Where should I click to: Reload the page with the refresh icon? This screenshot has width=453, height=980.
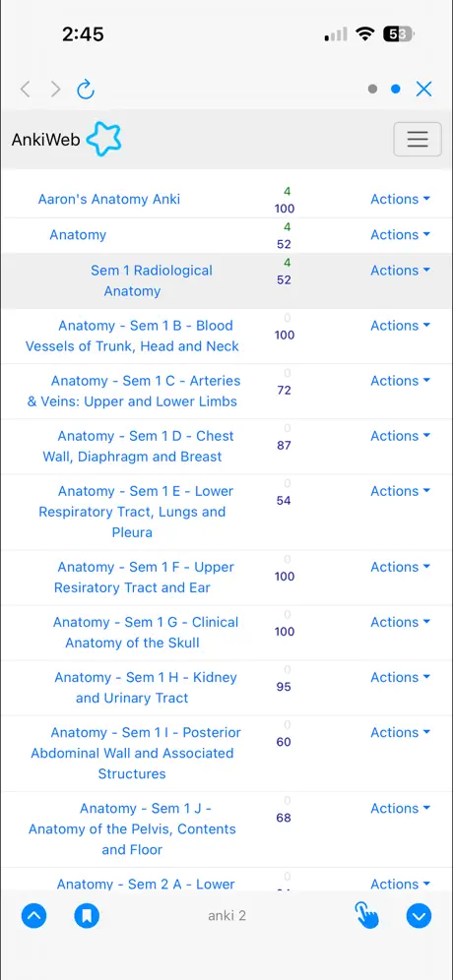86,90
